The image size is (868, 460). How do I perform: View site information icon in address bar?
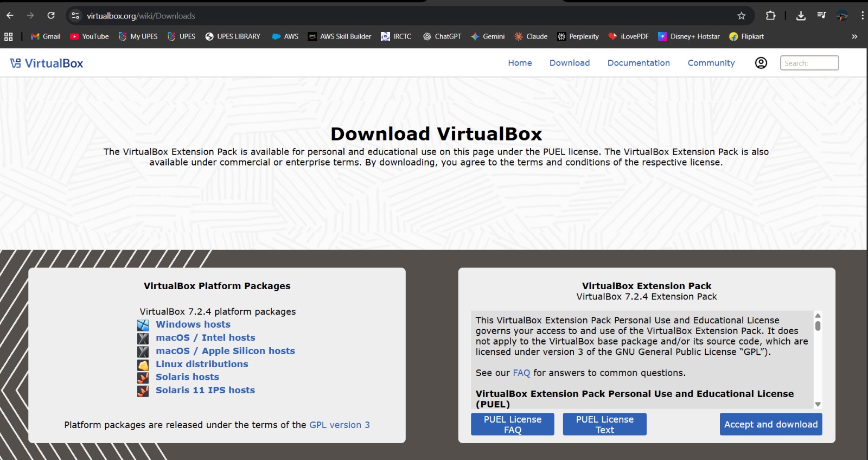point(76,16)
